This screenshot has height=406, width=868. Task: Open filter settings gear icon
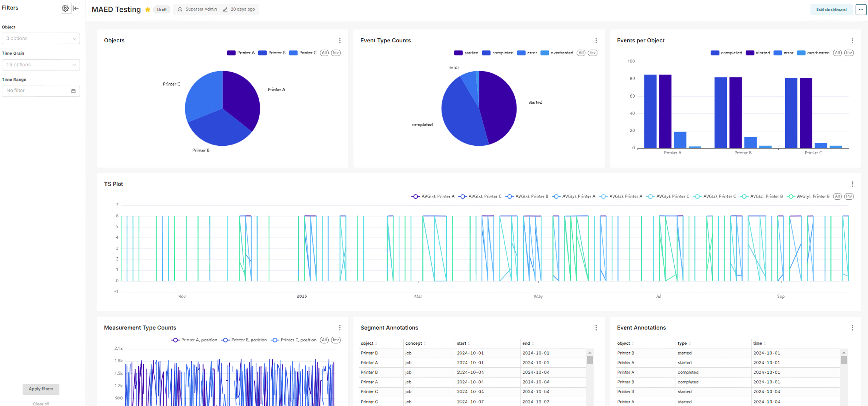point(65,8)
